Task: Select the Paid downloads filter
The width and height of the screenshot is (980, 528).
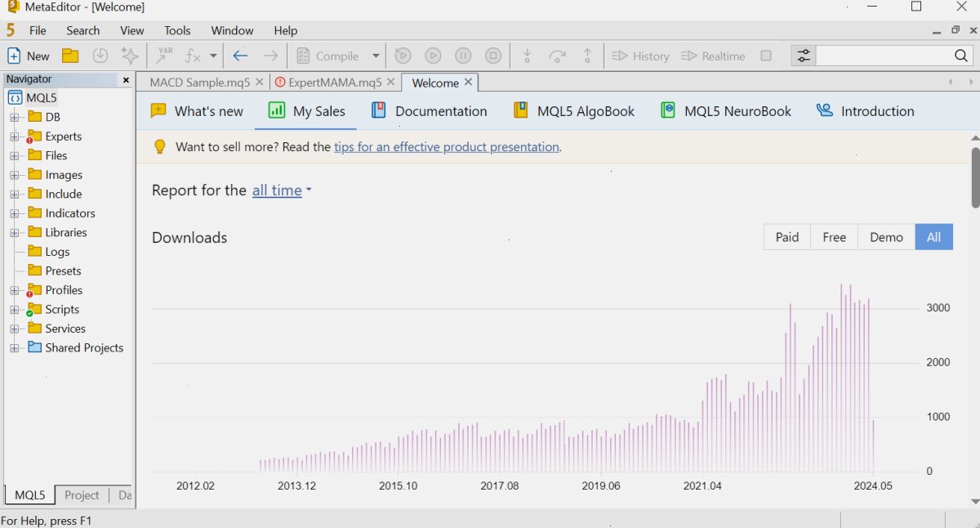Action: click(x=787, y=237)
